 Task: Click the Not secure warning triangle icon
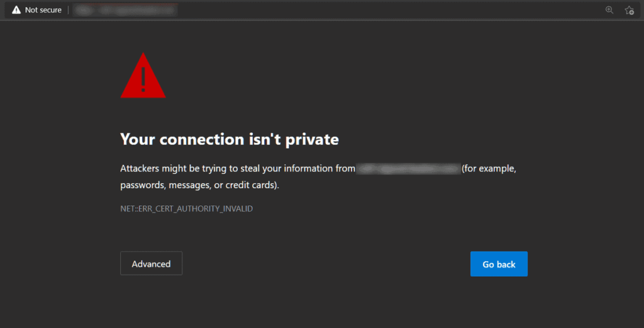16,10
